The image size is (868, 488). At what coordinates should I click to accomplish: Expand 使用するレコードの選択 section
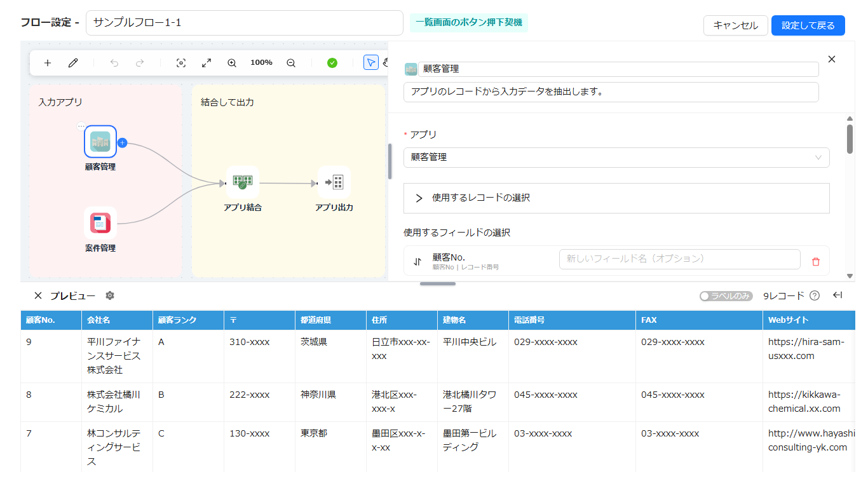616,198
